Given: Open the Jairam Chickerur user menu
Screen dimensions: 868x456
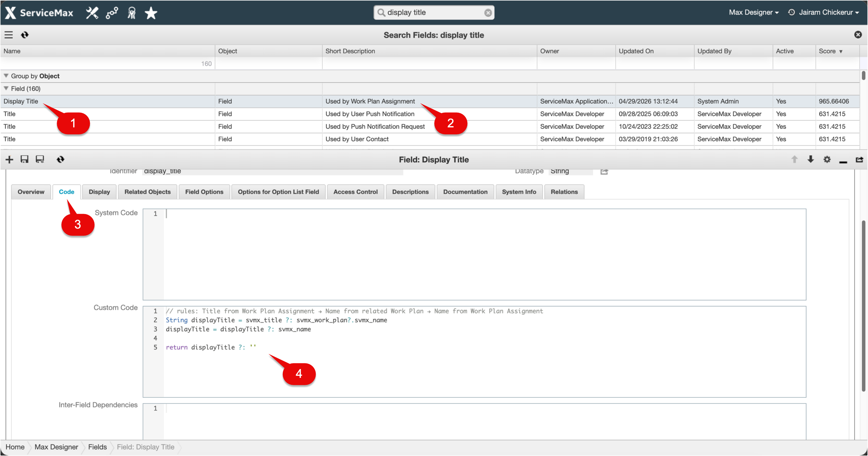Looking at the screenshot, I should [829, 12].
